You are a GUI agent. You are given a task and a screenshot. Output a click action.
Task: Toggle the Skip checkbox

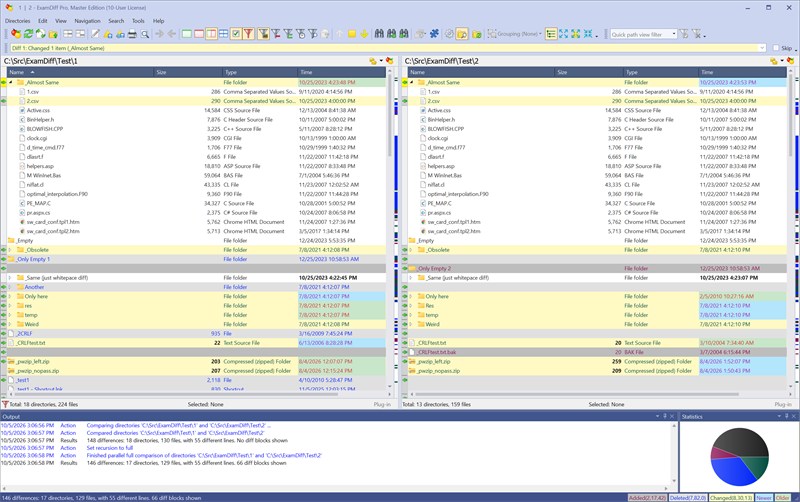(776, 48)
